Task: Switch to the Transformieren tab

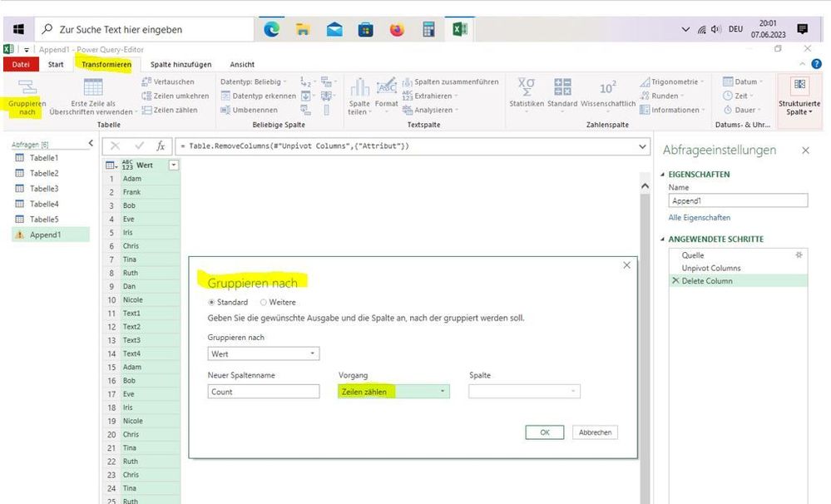Action: point(106,64)
